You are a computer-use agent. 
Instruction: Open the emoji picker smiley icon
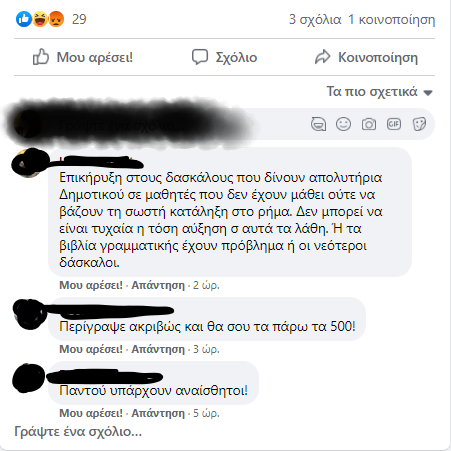pos(343,124)
